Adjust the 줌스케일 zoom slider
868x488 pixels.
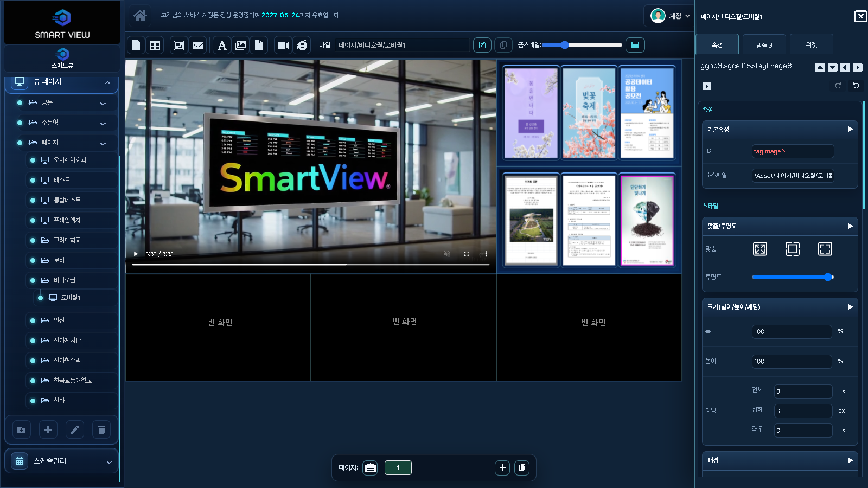point(582,45)
